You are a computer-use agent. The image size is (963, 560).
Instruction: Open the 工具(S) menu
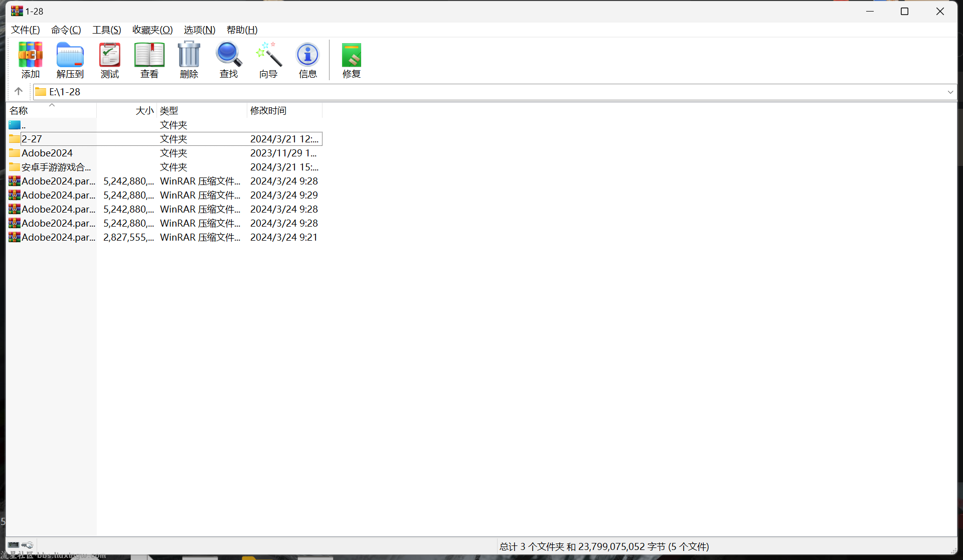click(x=107, y=30)
